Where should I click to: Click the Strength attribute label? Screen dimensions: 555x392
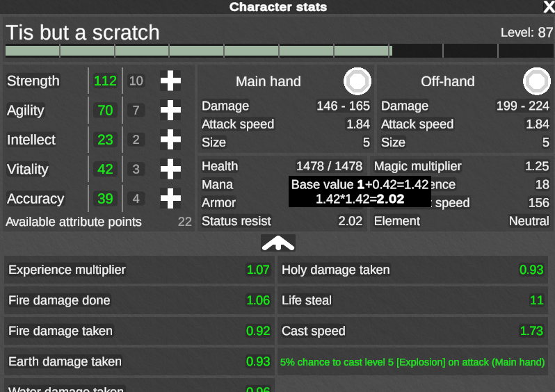click(x=33, y=81)
